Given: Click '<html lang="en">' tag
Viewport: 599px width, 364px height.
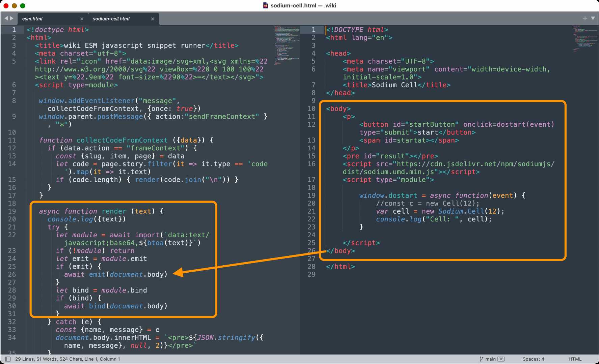Looking at the screenshot, I should pyautogui.click(x=359, y=38).
